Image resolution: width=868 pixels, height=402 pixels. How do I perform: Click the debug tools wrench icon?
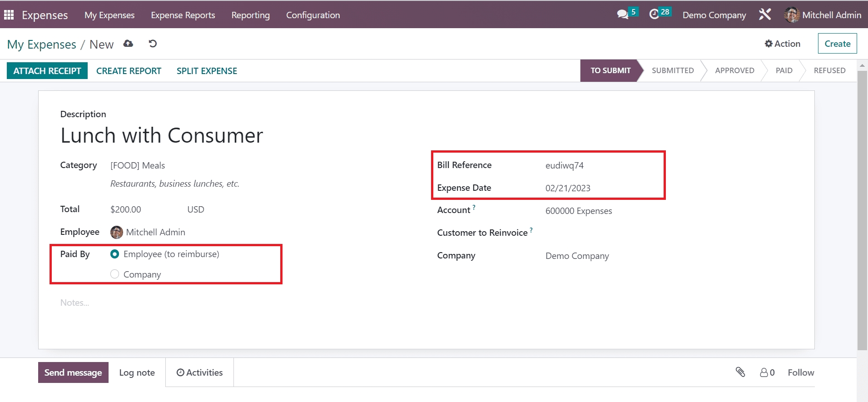pyautogui.click(x=765, y=15)
